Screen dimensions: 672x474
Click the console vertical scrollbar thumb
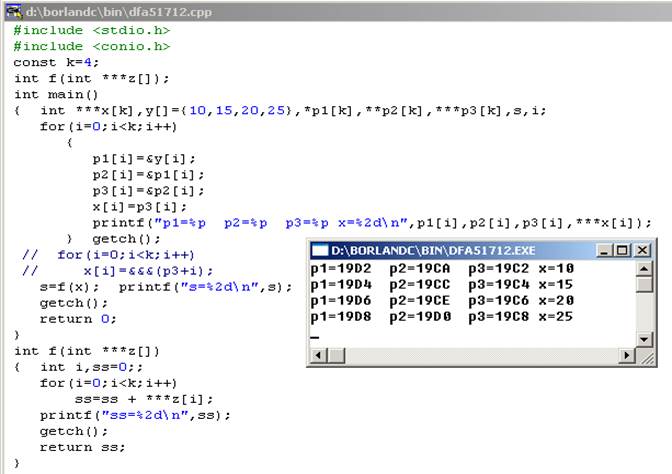click(644, 285)
